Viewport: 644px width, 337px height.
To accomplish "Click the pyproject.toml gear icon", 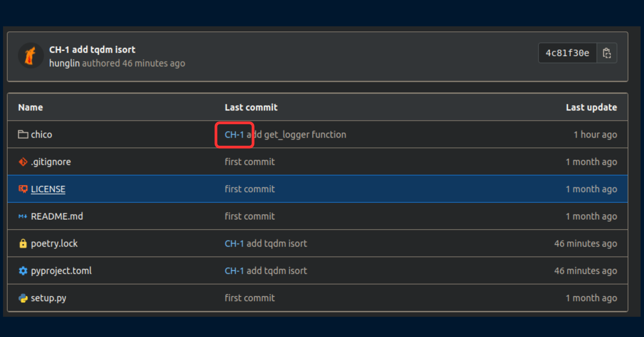I will [23, 271].
